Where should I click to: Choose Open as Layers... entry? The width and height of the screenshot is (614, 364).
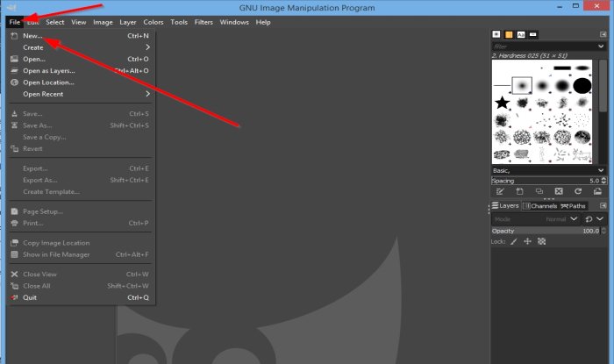click(81, 71)
